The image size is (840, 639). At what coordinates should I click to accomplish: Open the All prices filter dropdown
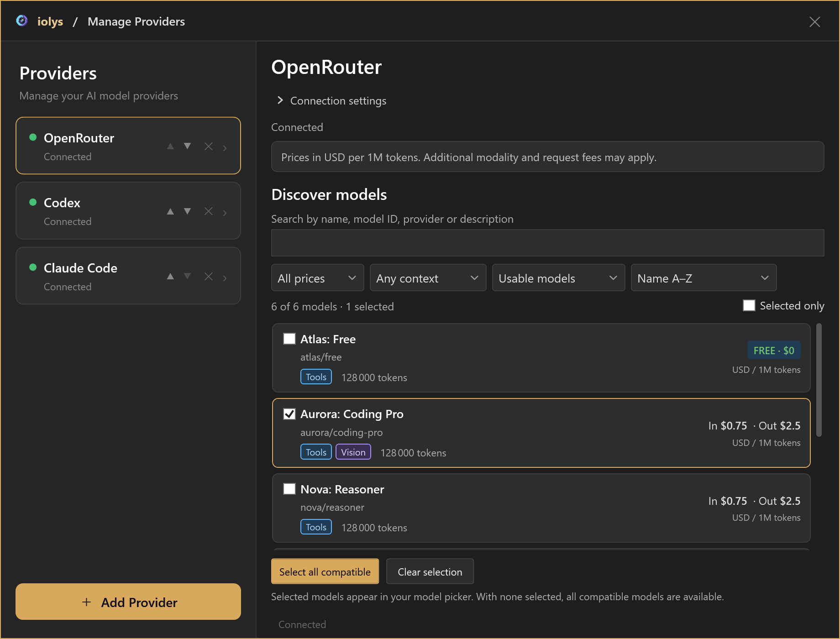point(318,278)
